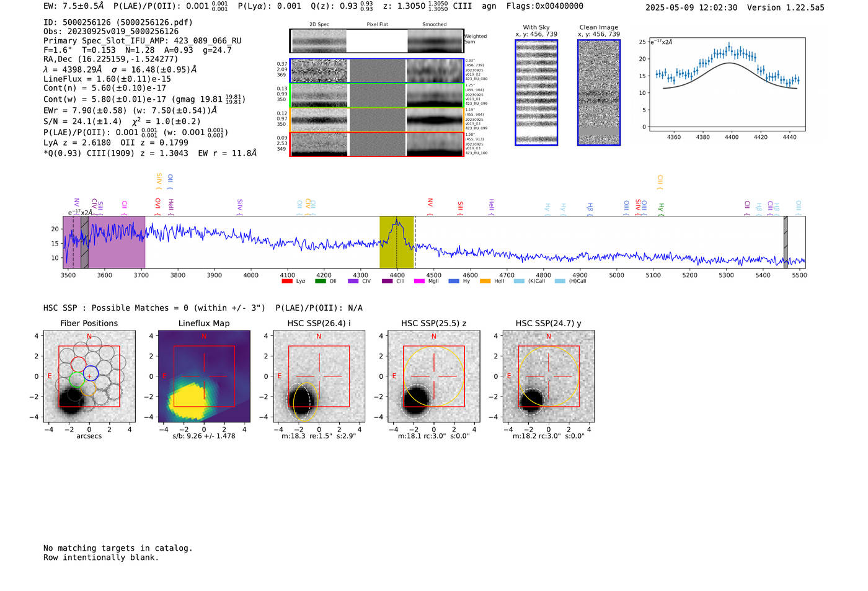Open the Fiber Positions image
This screenshot has width=868, height=591.
(89, 376)
